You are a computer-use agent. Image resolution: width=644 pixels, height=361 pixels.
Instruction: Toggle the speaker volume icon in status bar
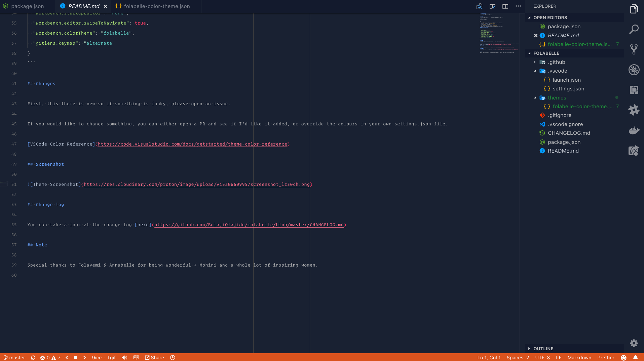(x=124, y=358)
